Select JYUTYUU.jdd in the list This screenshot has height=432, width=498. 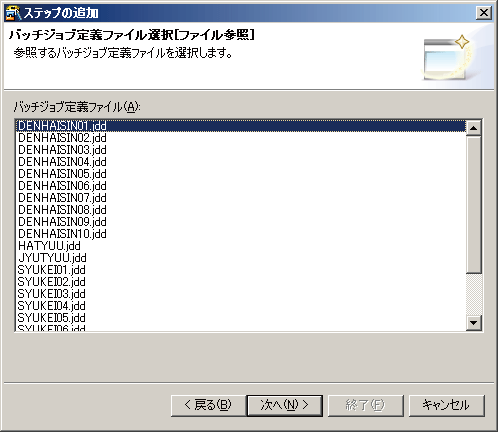[x=241, y=258]
